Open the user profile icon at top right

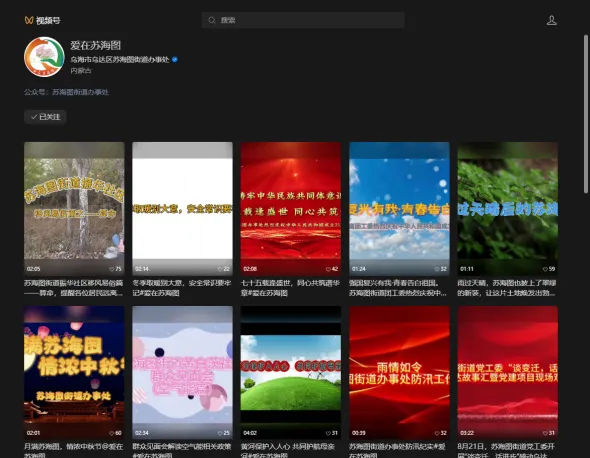pos(551,20)
